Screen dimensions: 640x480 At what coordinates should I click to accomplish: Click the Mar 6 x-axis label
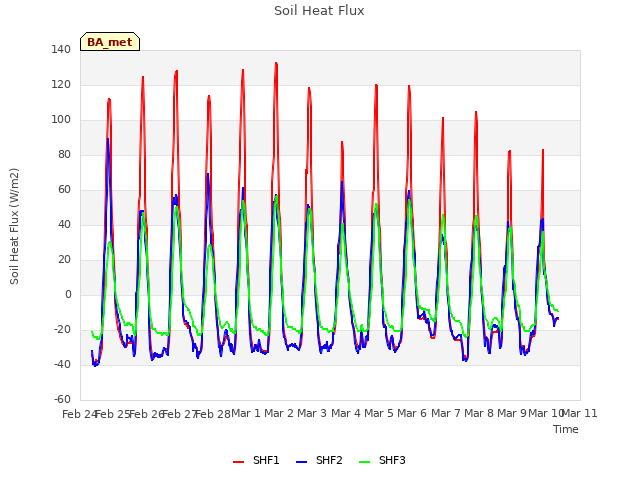[x=412, y=413]
